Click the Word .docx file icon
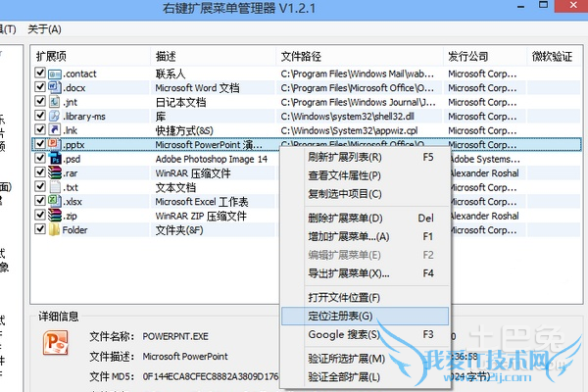 (x=54, y=87)
